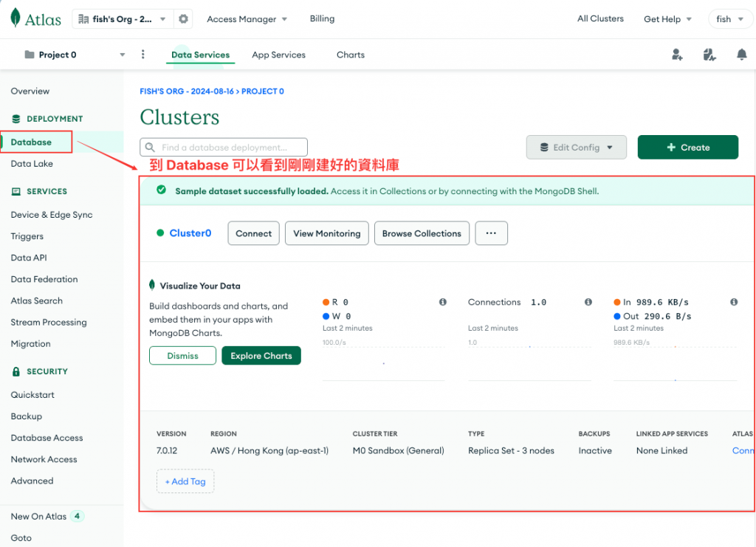
Task: Switch to the Charts tab
Action: [x=351, y=55]
